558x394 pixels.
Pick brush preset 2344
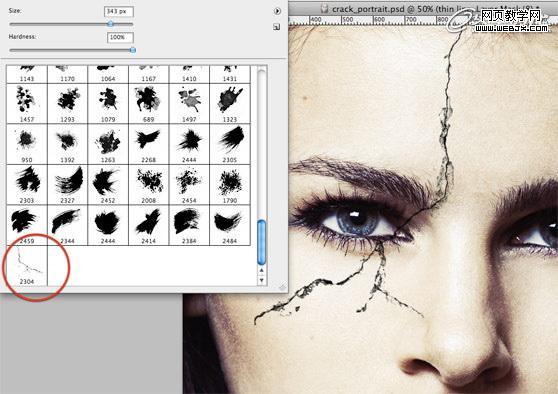[68, 225]
